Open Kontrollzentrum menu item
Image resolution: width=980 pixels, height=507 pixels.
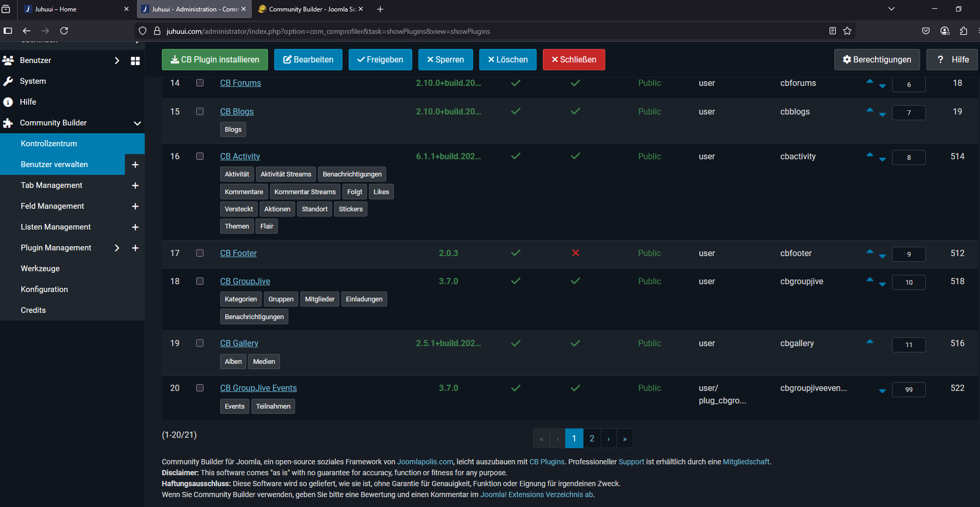click(72, 144)
